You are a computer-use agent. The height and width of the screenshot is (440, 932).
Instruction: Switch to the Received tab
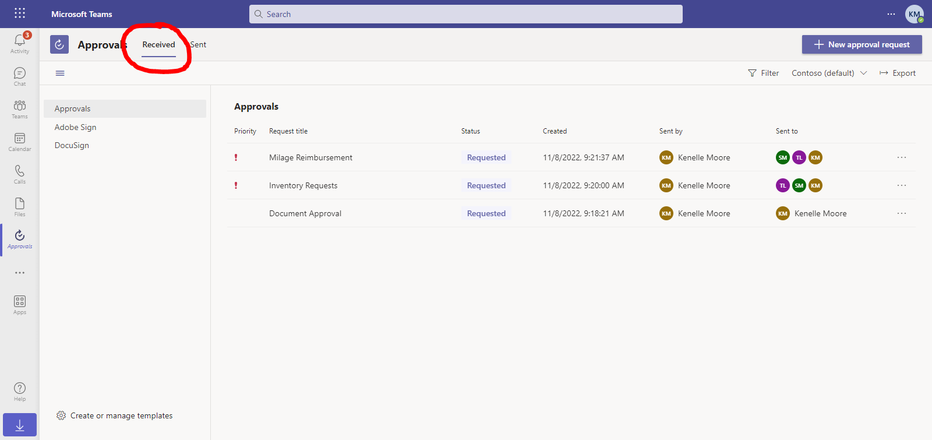click(x=159, y=45)
